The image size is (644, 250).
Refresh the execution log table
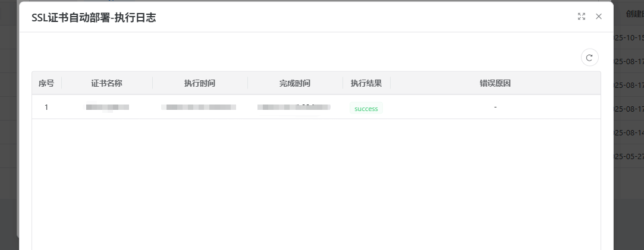click(x=589, y=58)
